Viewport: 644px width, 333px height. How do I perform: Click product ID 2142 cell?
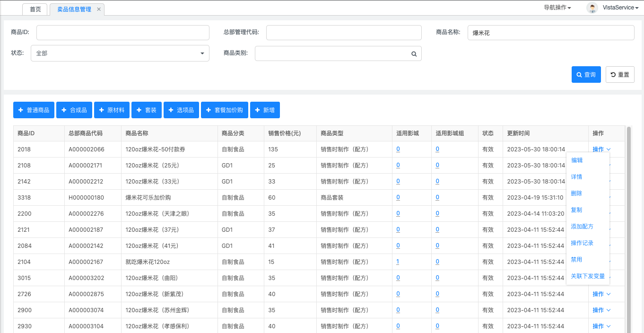tap(39, 182)
